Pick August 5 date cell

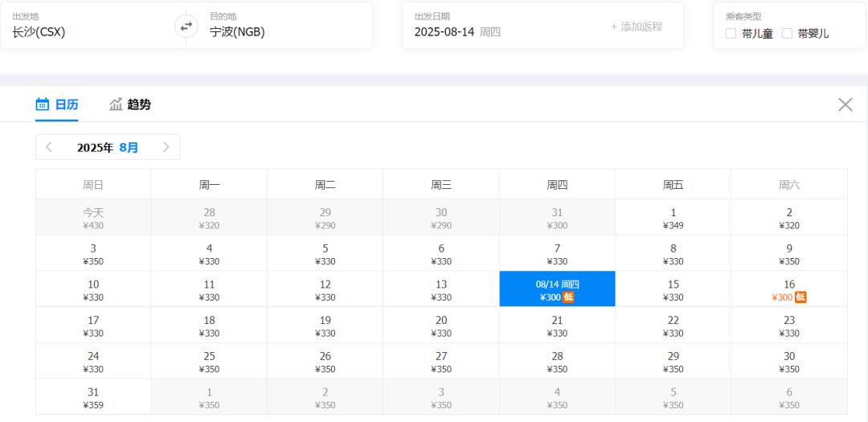point(325,253)
